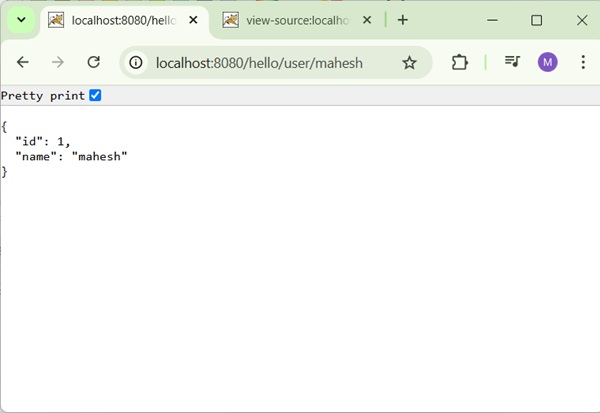The image size is (600, 413).
Task: Click the favicon of the first tab
Action: 56,20
